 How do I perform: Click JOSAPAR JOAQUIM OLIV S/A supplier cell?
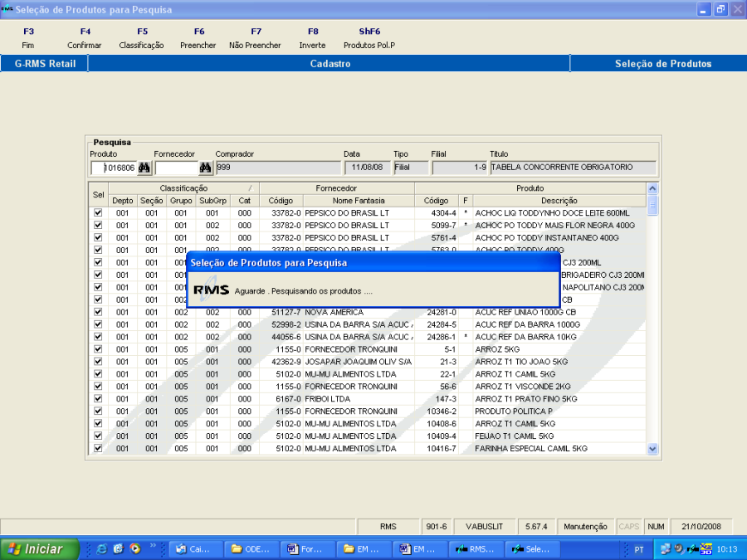(359, 362)
